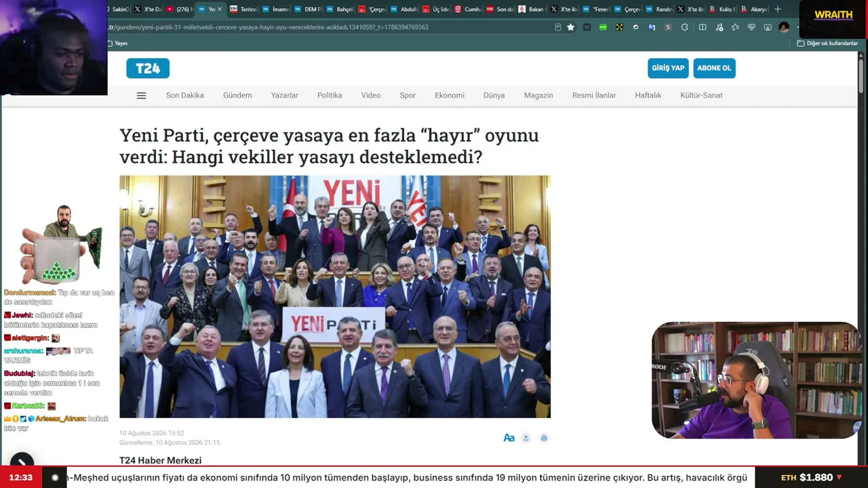Open the 'Politika' section
This screenshot has height=488, width=868.
[330, 96]
